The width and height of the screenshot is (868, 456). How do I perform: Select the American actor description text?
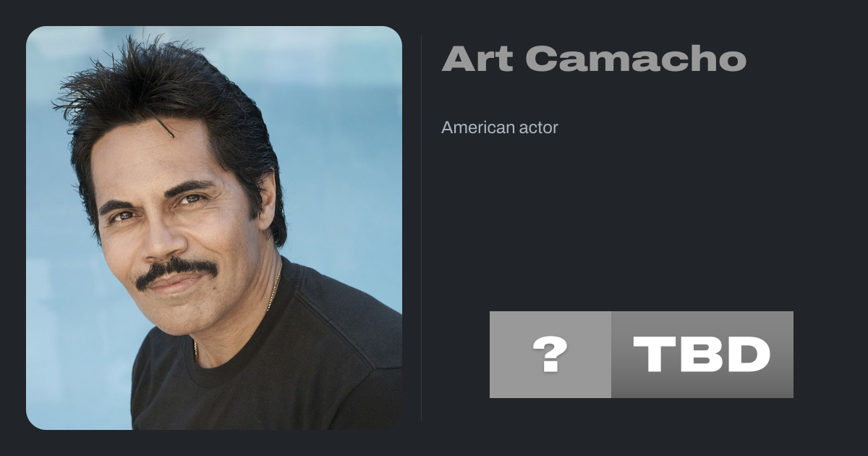pos(500,127)
